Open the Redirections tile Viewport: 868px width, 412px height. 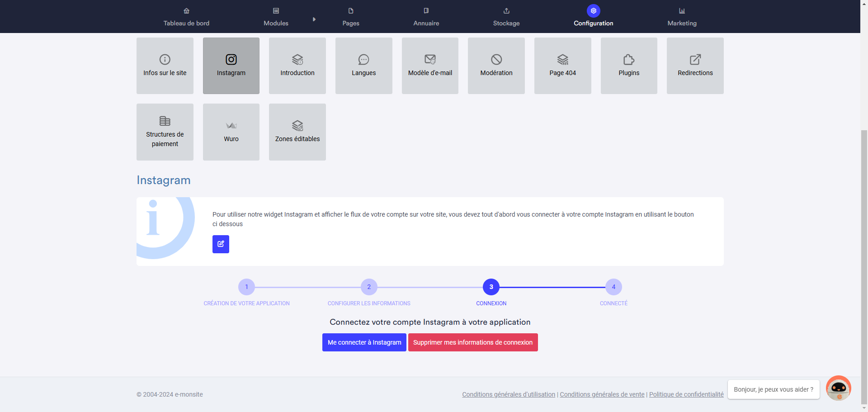695,66
